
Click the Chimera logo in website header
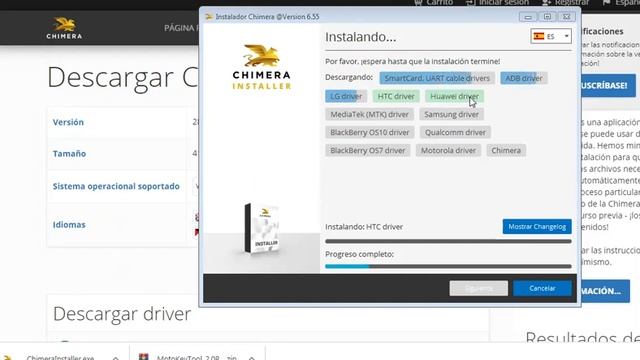pos(64,28)
